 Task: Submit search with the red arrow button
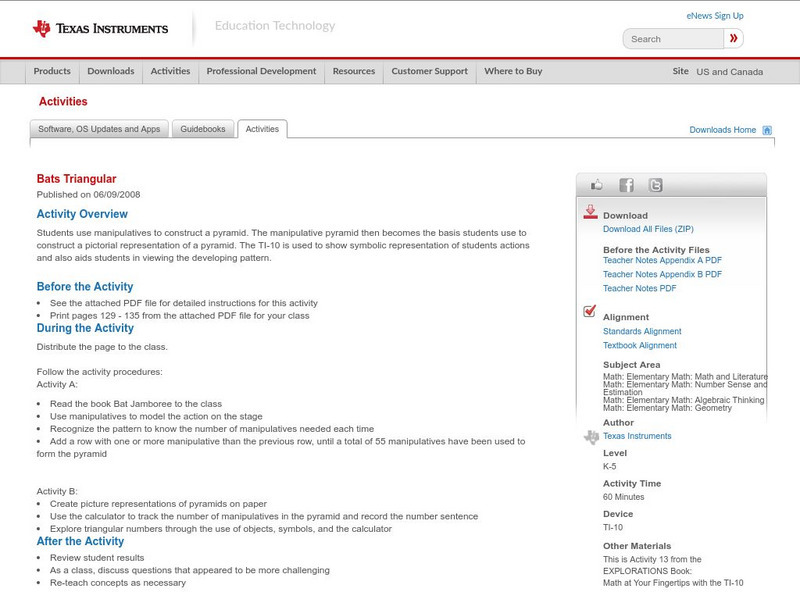(734, 39)
